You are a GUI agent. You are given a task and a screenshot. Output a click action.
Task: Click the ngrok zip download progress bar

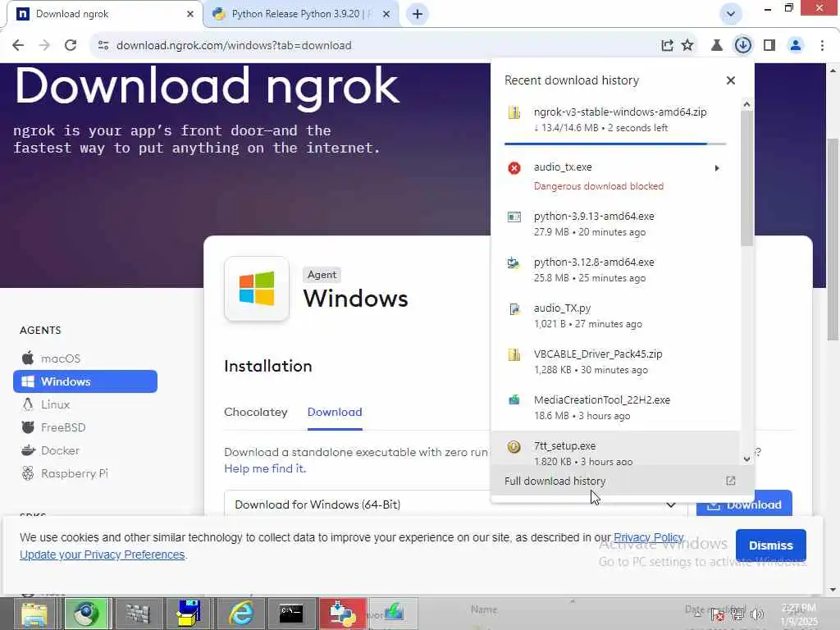click(615, 144)
